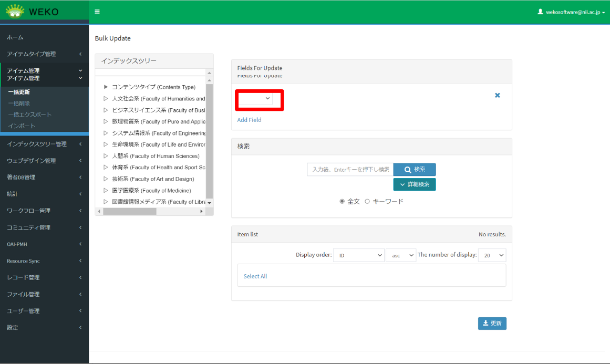This screenshot has width=610, height=364.
Task: Open the number of display dropdown
Action: tap(492, 255)
